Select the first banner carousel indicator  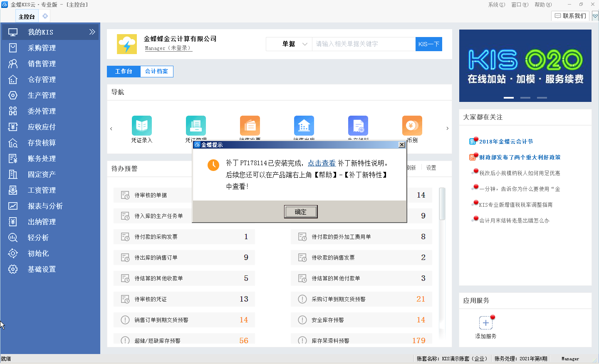click(509, 98)
